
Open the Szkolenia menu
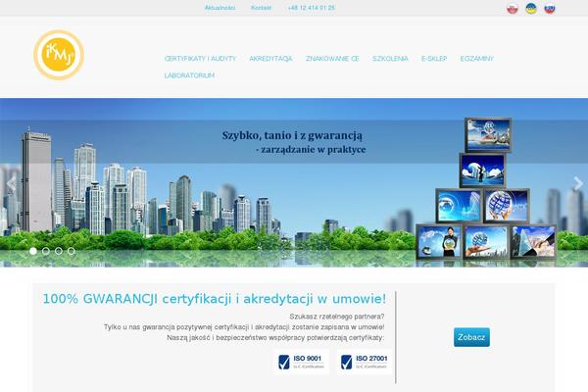point(391,59)
